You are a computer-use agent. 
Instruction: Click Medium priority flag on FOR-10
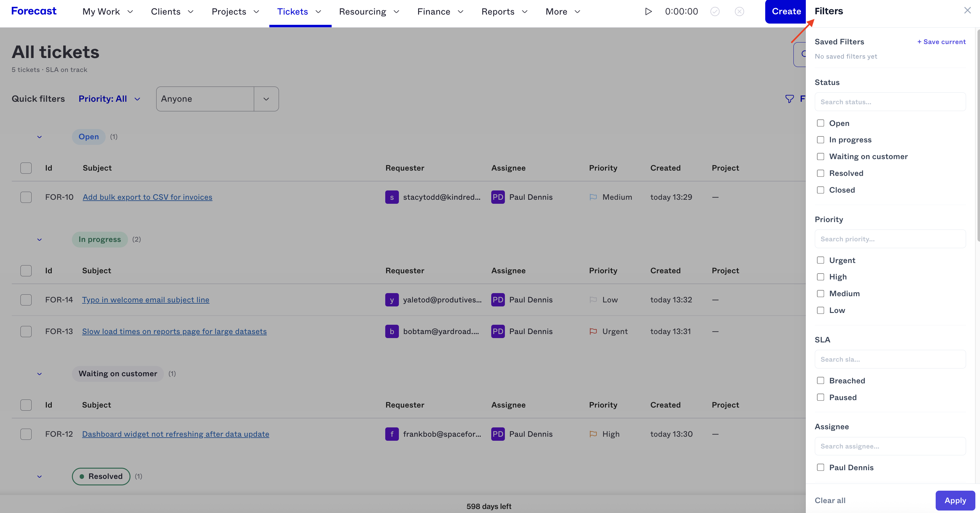pyautogui.click(x=593, y=197)
